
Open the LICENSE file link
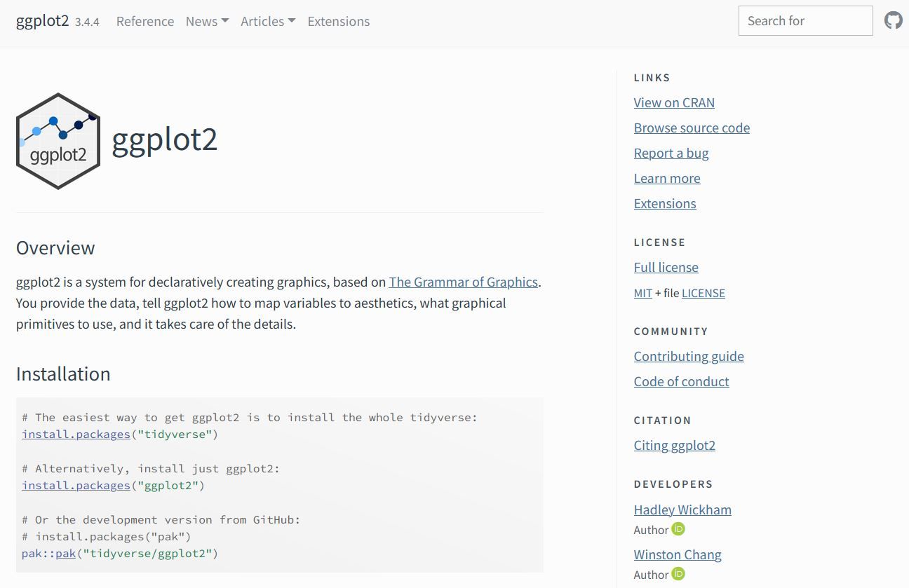pos(703,293)
